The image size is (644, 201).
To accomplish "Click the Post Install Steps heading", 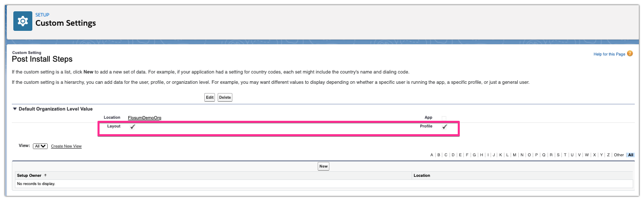I will tap(42, 59).
